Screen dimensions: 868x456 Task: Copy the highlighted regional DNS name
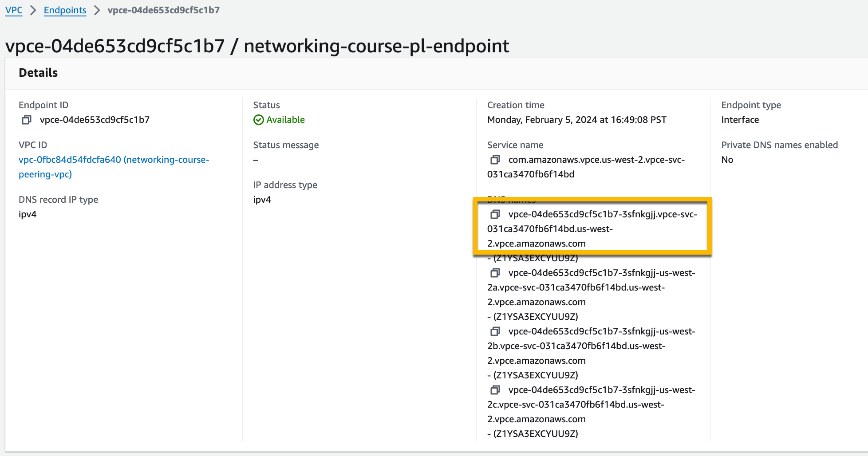494,215
